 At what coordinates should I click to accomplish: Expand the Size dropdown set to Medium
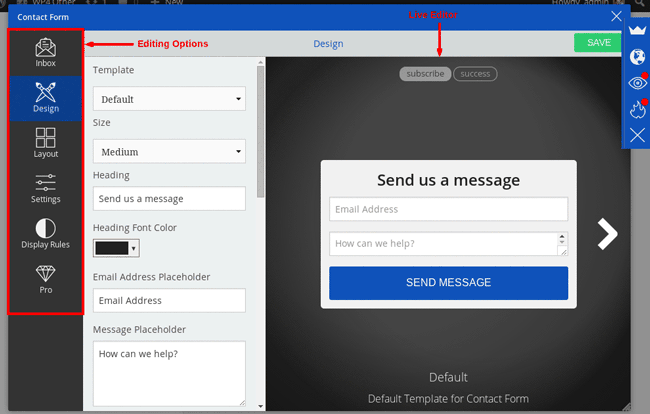coord(169,152)
